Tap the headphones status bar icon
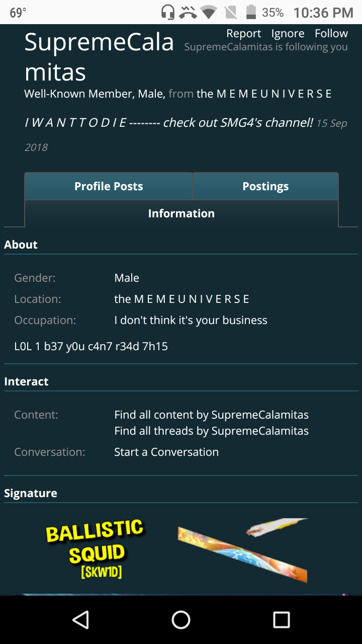This screenshot has height=644, width=362. [168, 12]
